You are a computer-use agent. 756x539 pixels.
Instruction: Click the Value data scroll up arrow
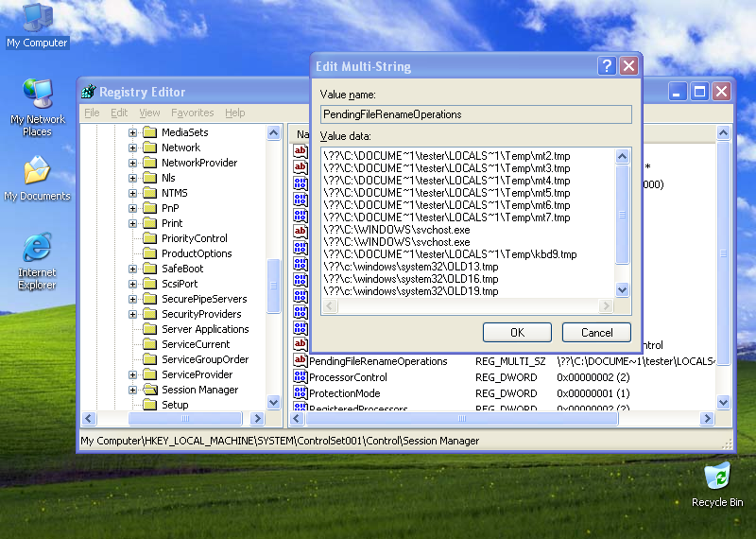coord(622,156)
